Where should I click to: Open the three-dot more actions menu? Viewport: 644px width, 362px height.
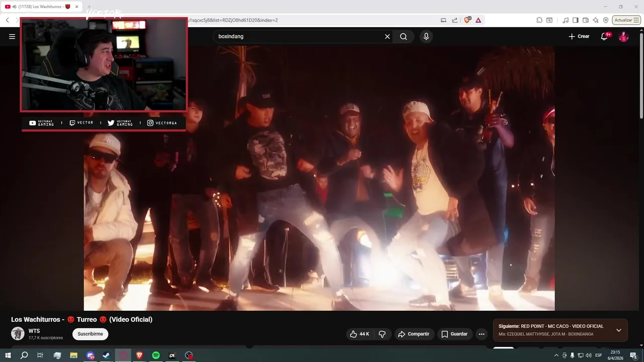tap(481, 334)
